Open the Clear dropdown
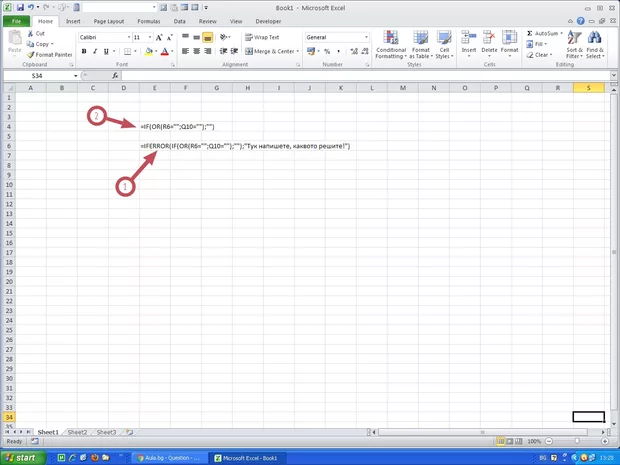The width and height of the screenshot is (620, 465). pos(539,55)
